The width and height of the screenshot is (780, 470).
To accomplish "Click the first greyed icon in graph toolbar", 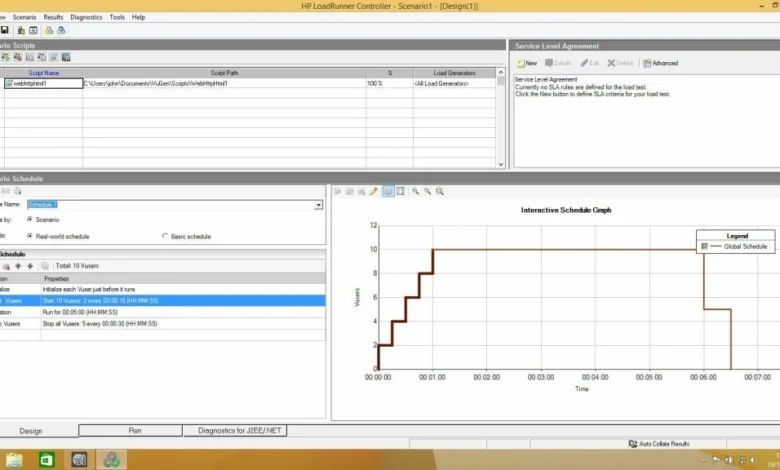I will pyautogui.click(x=337, y=191).
